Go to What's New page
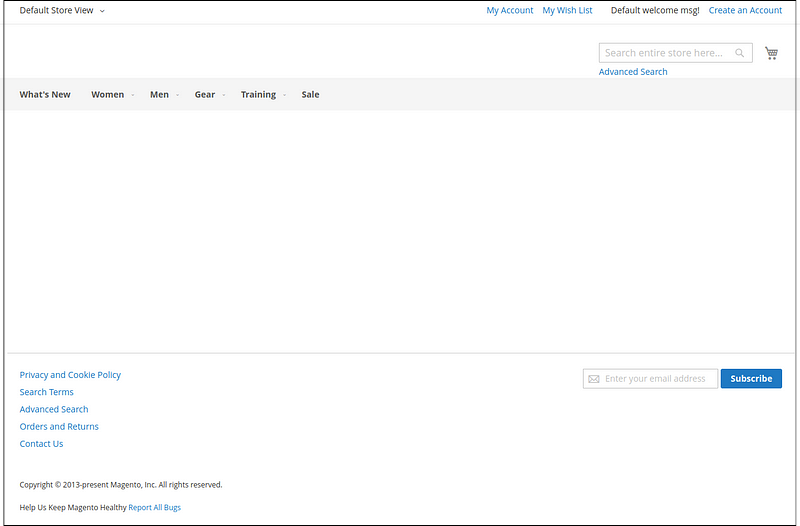 click(45, 95)
